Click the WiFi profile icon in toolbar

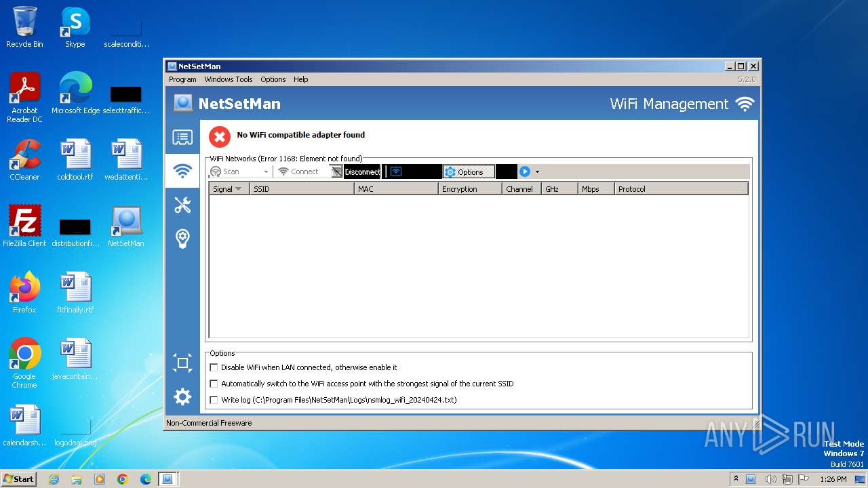pos(396,171)
